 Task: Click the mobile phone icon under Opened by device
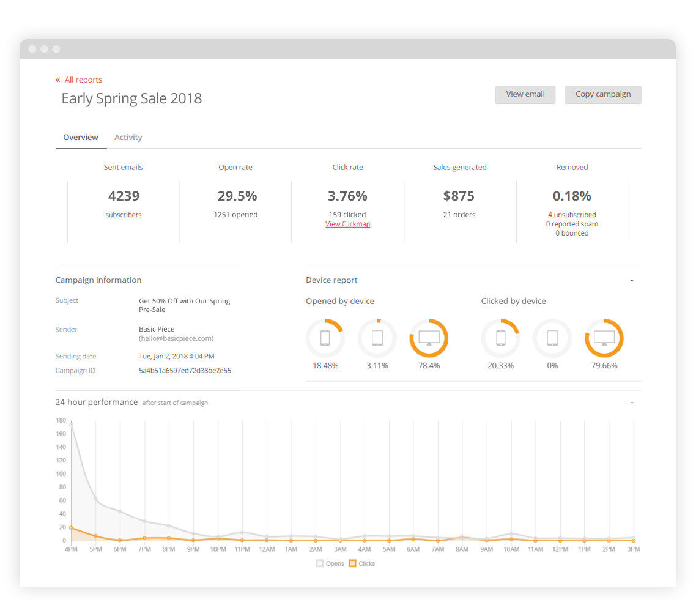325,338
